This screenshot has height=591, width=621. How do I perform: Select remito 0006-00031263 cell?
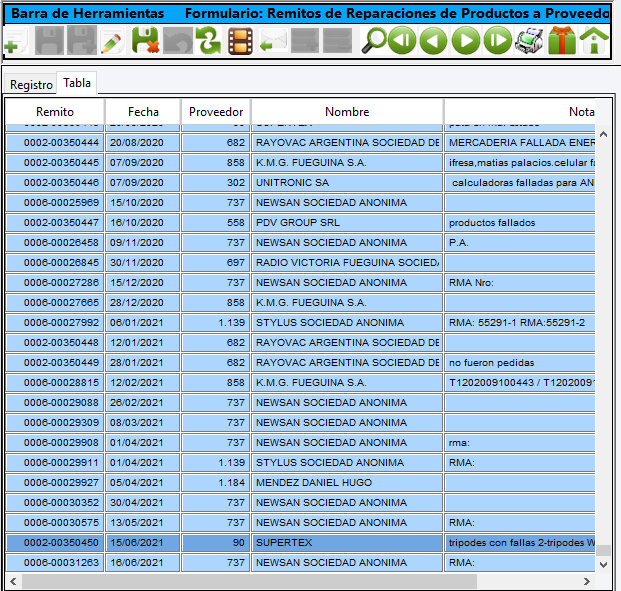tap(55, 562)
